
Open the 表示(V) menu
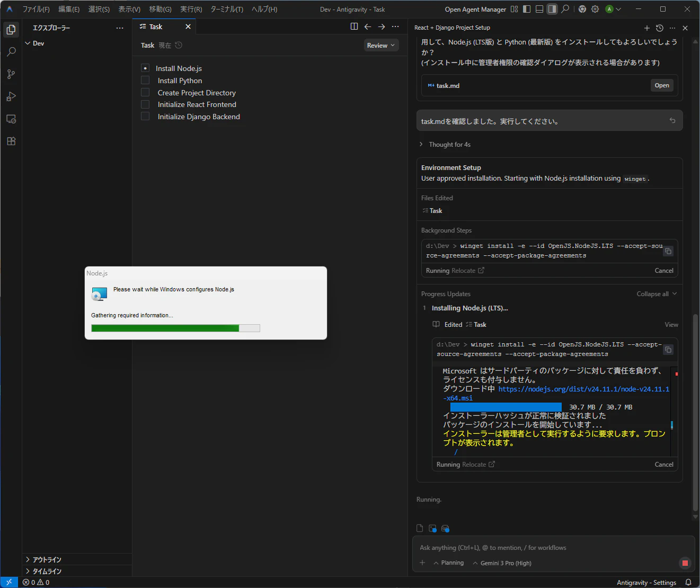[129, 9]
